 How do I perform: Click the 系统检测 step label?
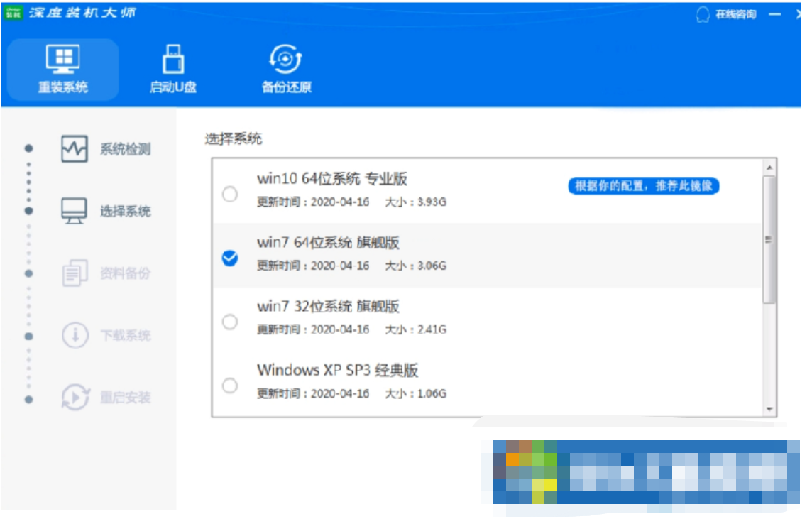[x=126, y=150]
